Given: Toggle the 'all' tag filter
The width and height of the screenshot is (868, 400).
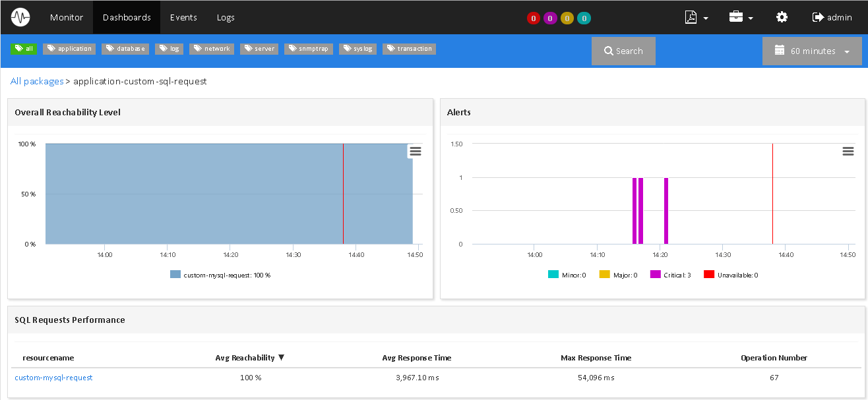Looking at the screenshot, I should point(24,49).
